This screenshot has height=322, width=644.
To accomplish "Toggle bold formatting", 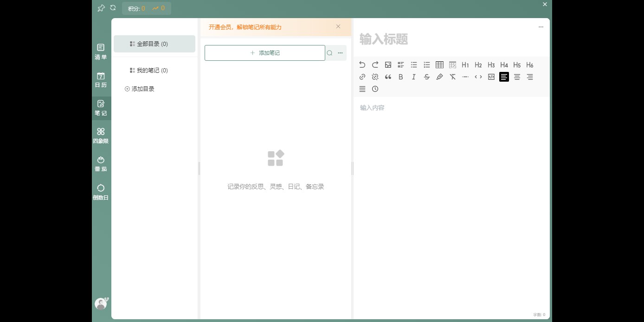I will pos(401,77).
